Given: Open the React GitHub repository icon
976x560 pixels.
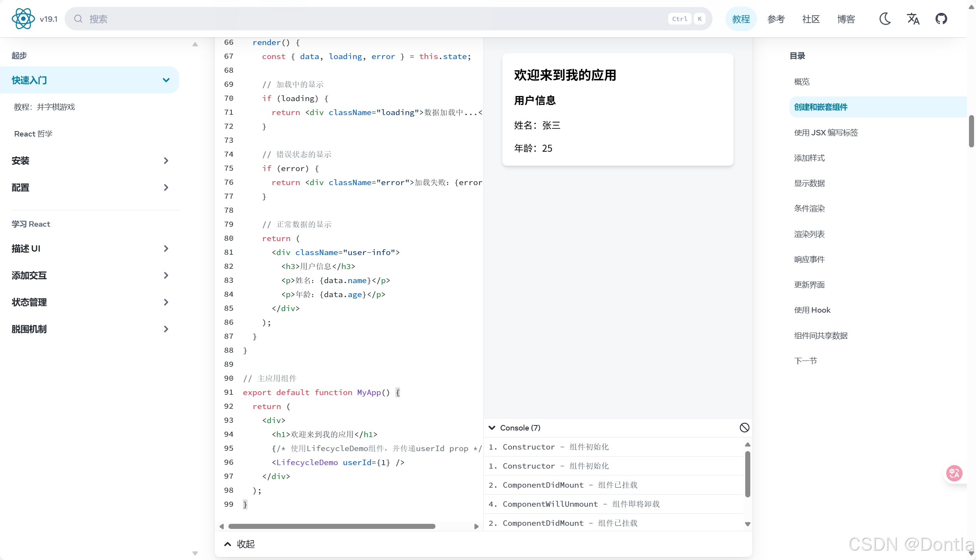Looking at the screenshot, I should tap(941, 18).
